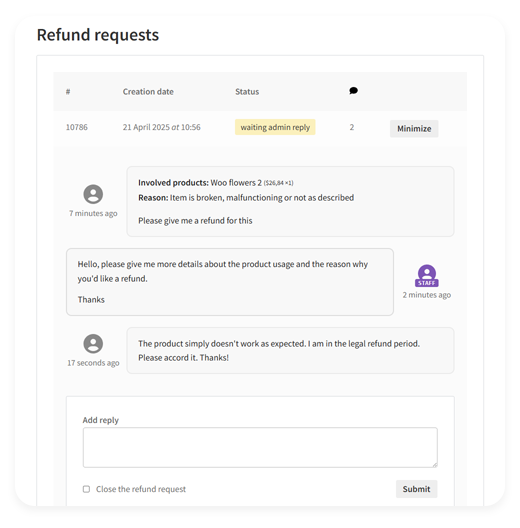Click the 'Refund requests' page heading
This screenshot has width=520, height=528.
(x=98, y=35)
